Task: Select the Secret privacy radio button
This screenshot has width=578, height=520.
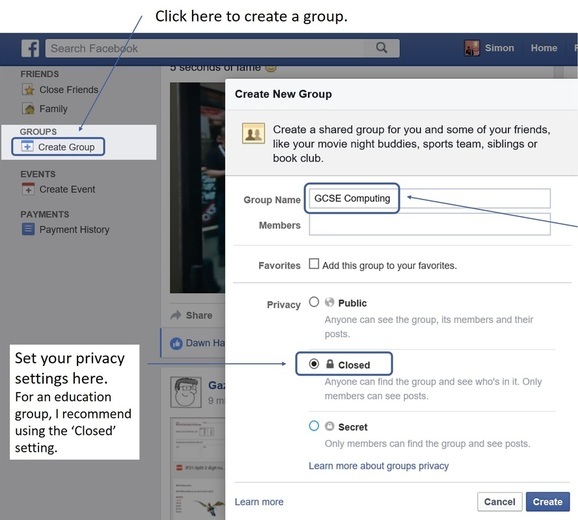Action: click(x=314, y=426)
